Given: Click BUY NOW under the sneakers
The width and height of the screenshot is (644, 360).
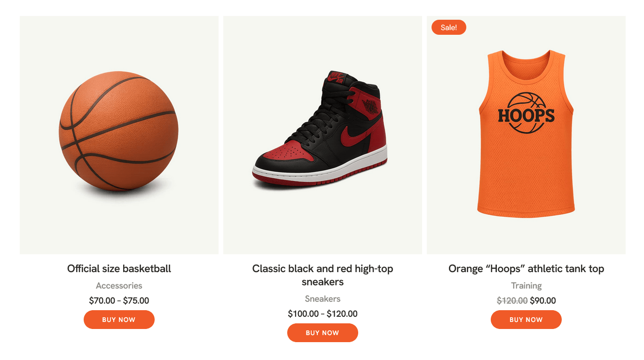Looking at the screenshot, I should tap(322, 333).
